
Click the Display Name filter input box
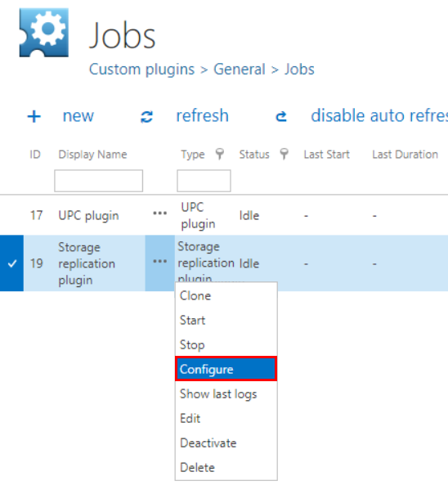[98, 181]
